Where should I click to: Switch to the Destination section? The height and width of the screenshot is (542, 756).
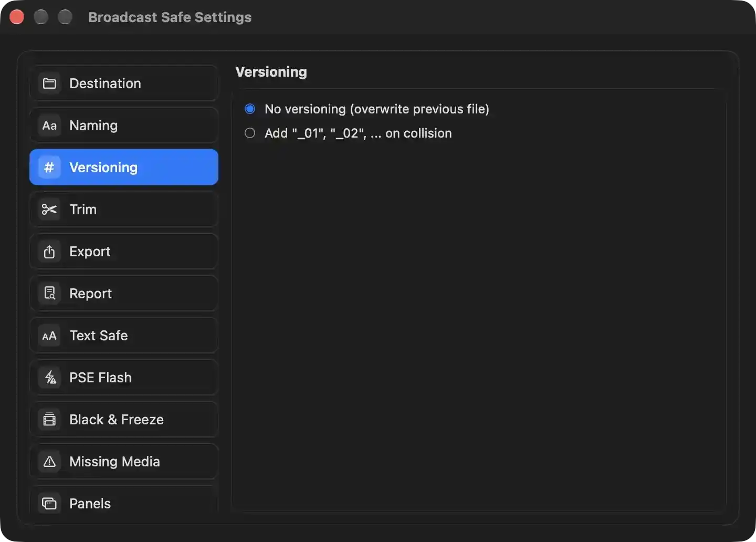click(124, 84)
